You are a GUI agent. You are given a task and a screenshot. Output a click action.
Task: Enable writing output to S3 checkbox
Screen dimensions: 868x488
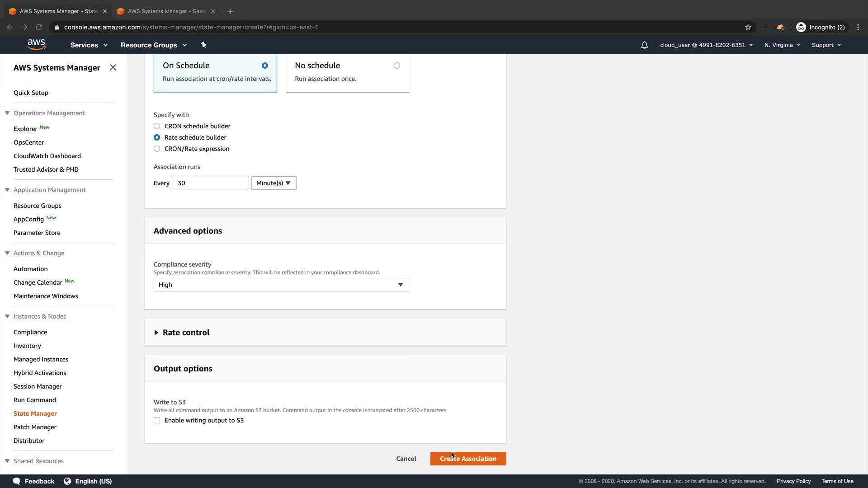pyautogui.click(x=157, y=420)
